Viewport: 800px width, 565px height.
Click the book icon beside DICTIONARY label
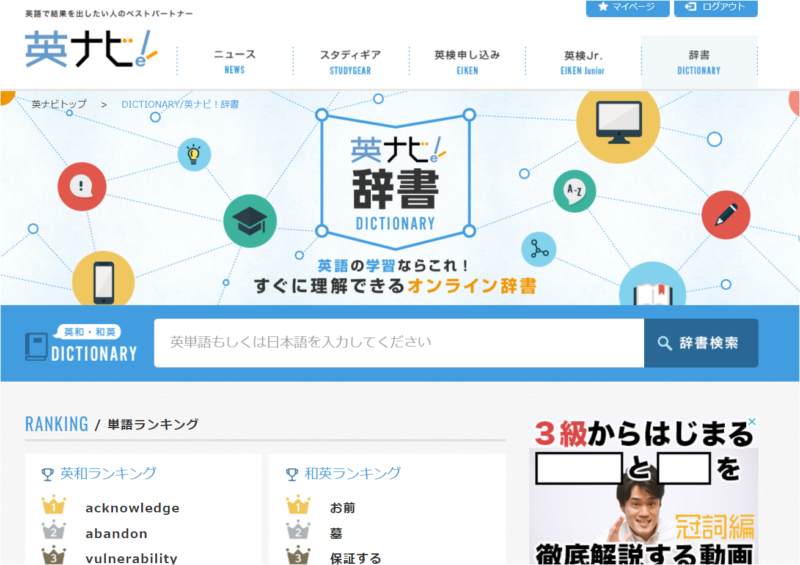pyautogui.click(x=36, y=347)
